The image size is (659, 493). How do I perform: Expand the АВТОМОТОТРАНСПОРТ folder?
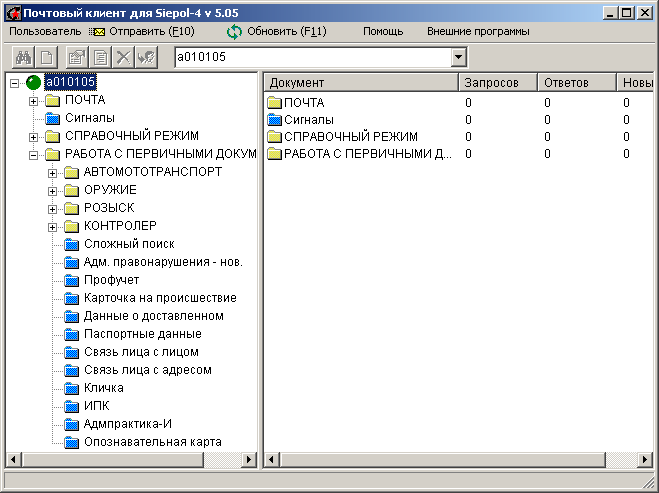[x=52, y=173]
